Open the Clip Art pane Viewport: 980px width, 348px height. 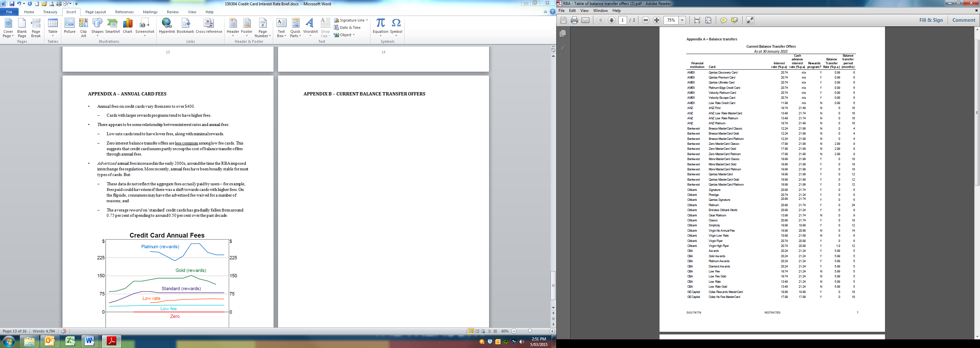pos(83,28)
